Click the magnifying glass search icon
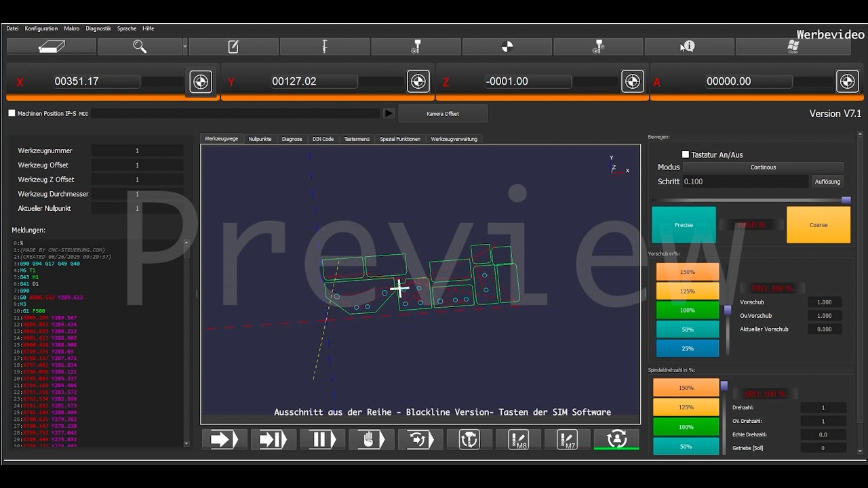Image resolution: width=868 pixels, height=488 pixels. tap(140, 46)
